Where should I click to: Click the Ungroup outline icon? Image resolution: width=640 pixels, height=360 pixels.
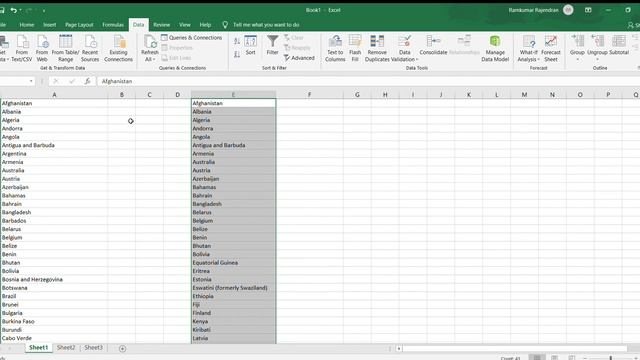pos(597,42)
